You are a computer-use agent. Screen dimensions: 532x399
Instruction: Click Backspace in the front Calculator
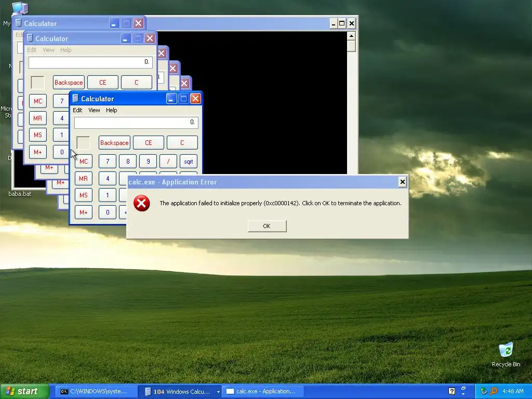114,143
